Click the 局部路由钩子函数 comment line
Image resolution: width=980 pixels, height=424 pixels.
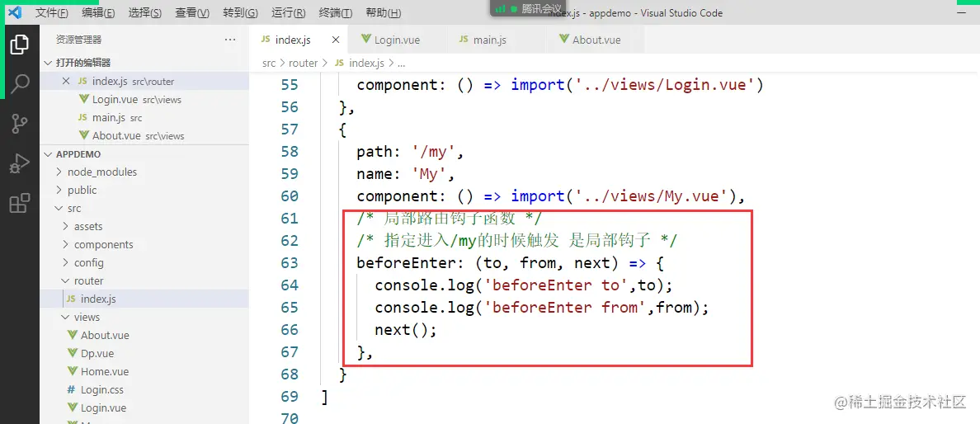450,219
